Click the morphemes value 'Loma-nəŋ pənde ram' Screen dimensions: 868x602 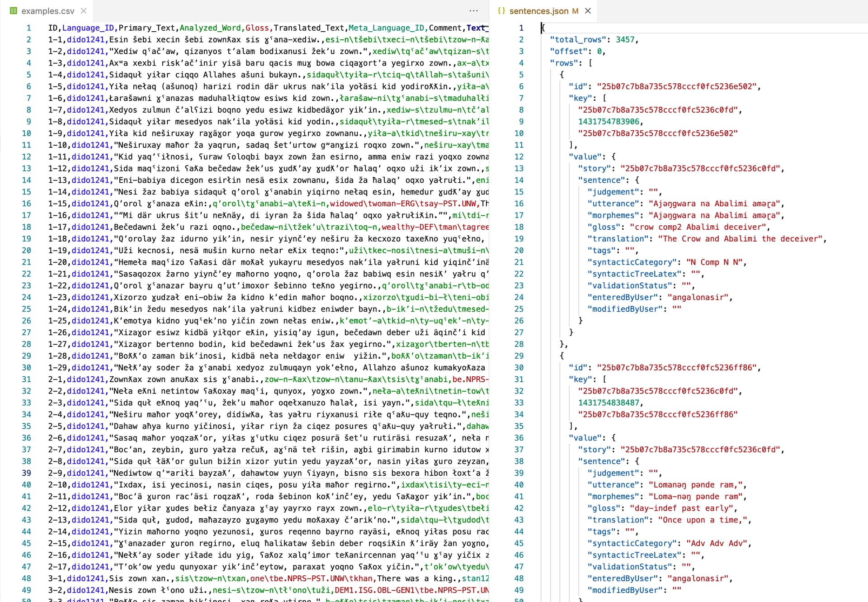[x=696, y=497]
